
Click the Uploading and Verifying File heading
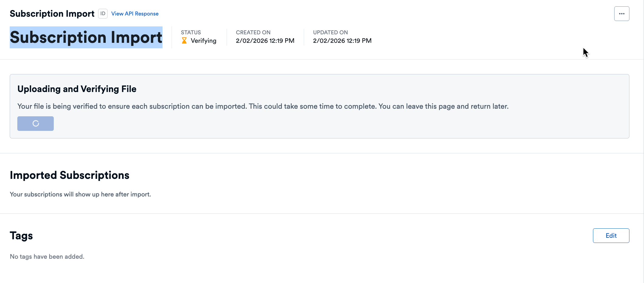[x=77, y=89]
